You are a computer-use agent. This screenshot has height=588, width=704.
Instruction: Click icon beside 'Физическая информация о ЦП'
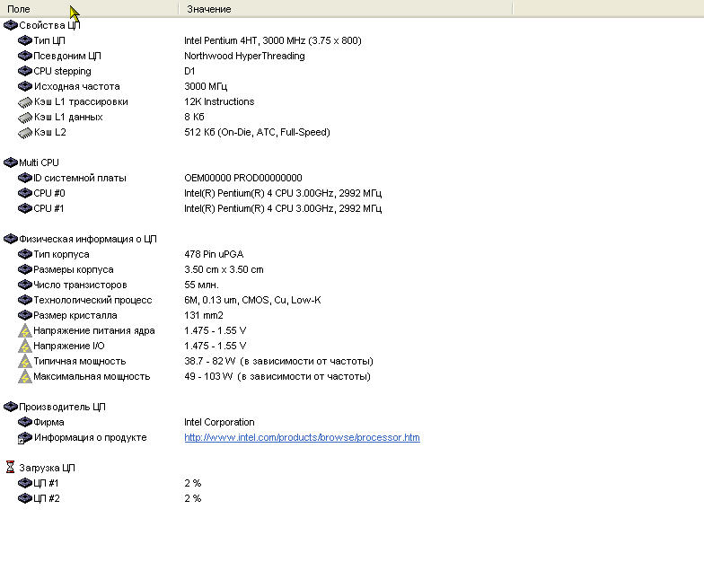tap(11, 239)
